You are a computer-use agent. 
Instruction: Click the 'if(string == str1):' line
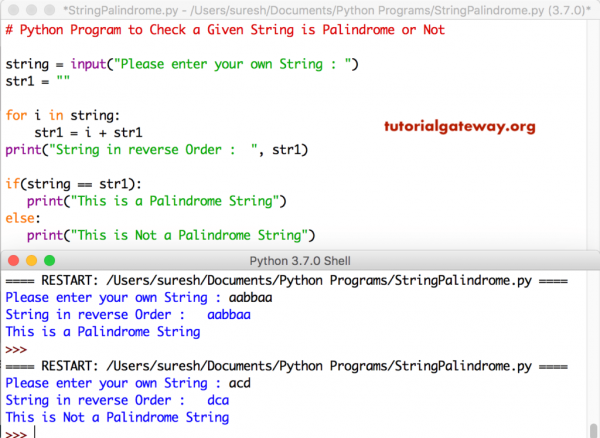click(73, 184)
